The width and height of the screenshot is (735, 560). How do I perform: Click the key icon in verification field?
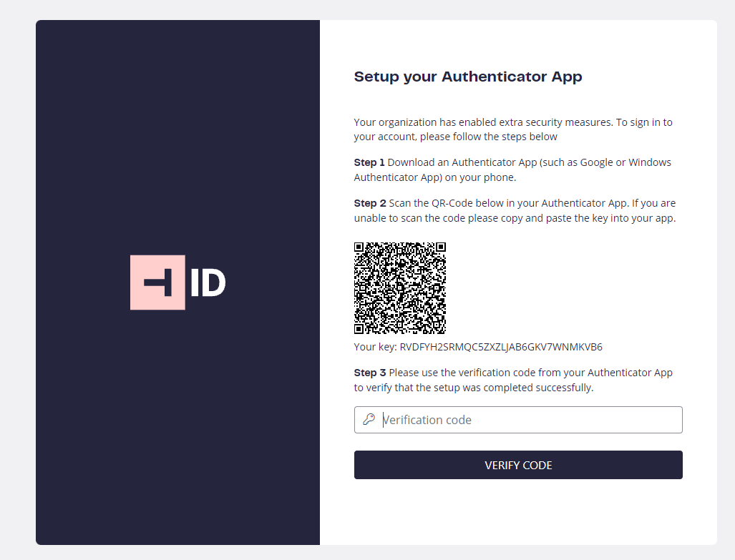click(369, 419)
